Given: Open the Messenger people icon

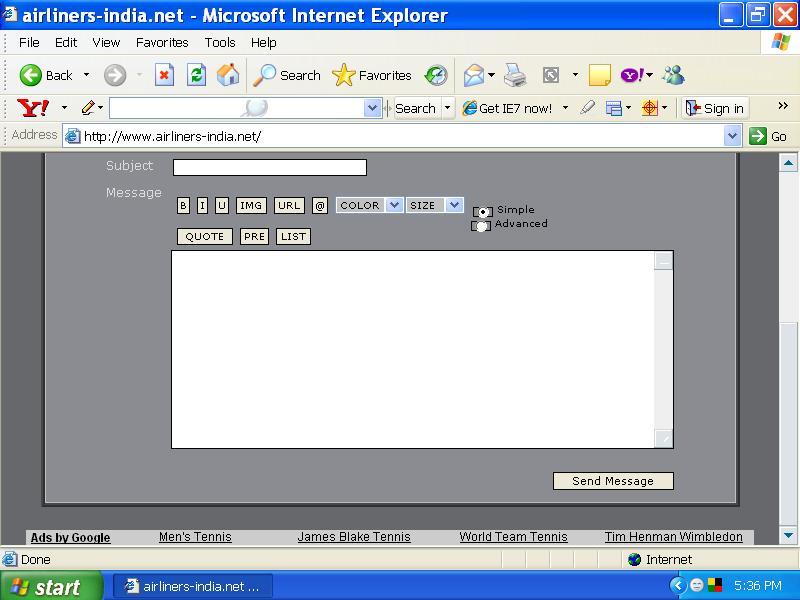Looking at the screenshot, I should pyautogui.click(x=673, y=76).
